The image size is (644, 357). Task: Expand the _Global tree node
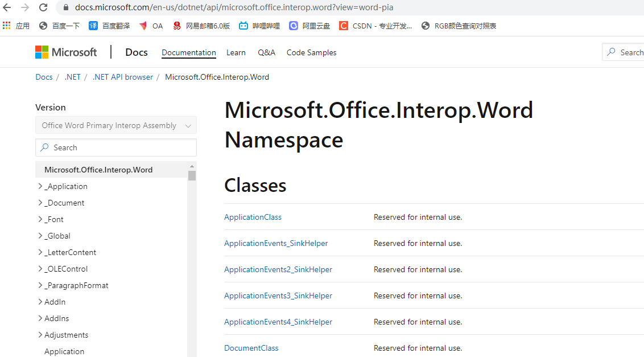[x=40, y=236]
